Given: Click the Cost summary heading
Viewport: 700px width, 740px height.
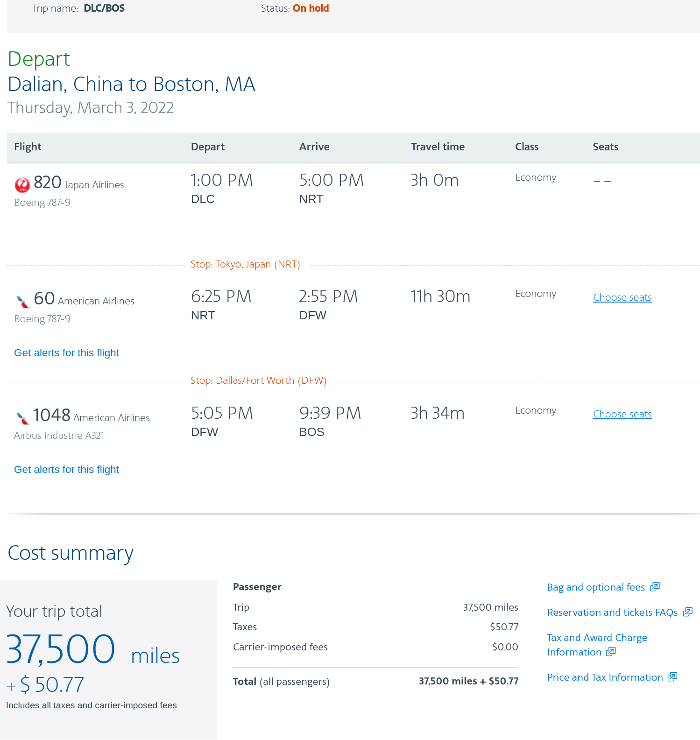Looking at the screenshot, I should click(x=71, y=553).
